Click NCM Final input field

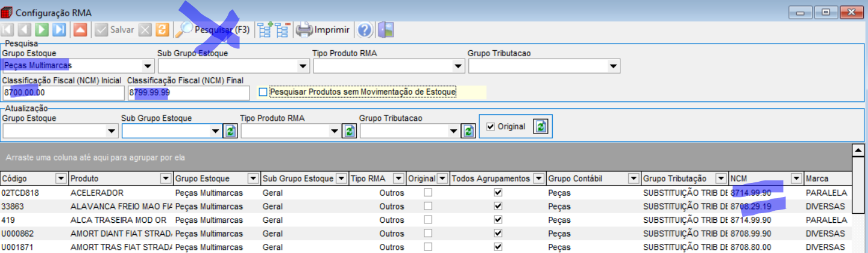click(188, 92)
